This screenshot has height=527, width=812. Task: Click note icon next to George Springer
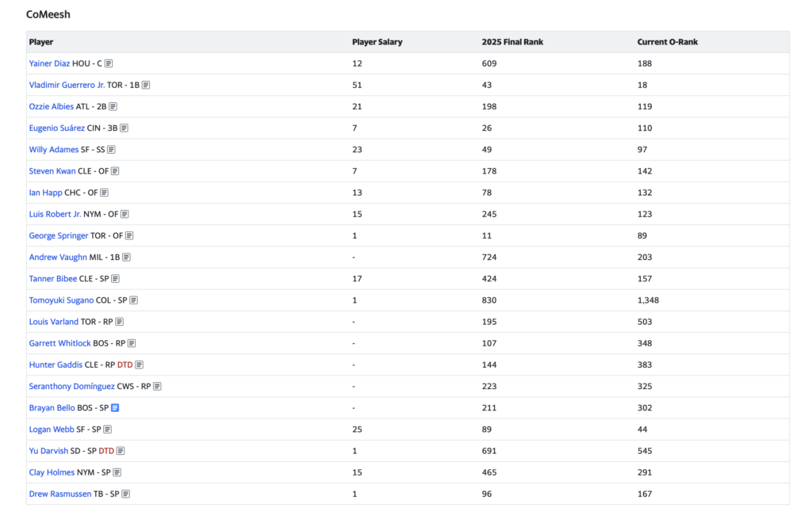129,236
